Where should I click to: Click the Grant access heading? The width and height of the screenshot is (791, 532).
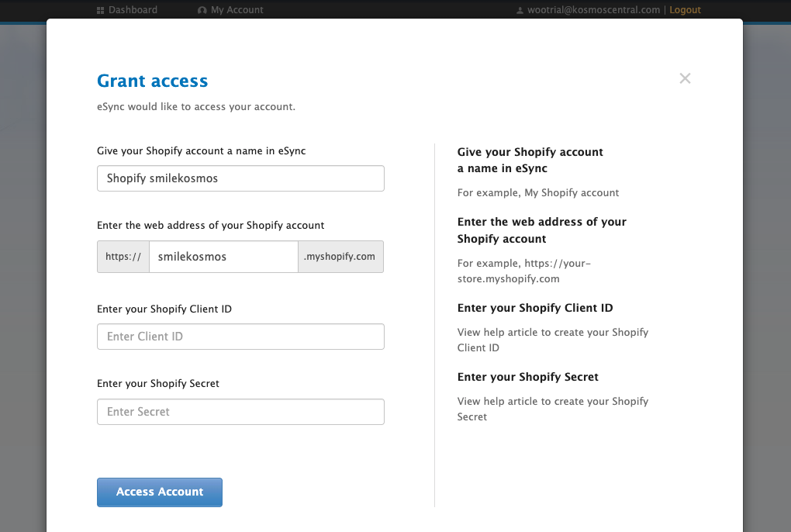152,81
